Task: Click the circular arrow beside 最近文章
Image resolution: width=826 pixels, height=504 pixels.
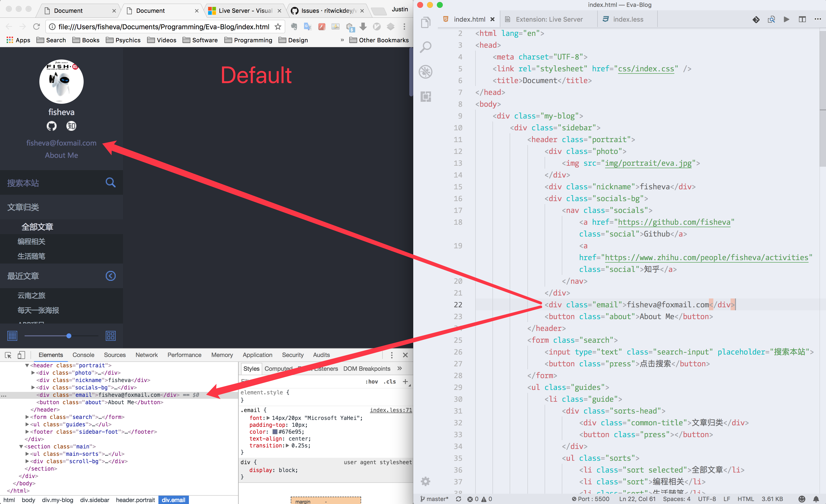Action: 111,276
